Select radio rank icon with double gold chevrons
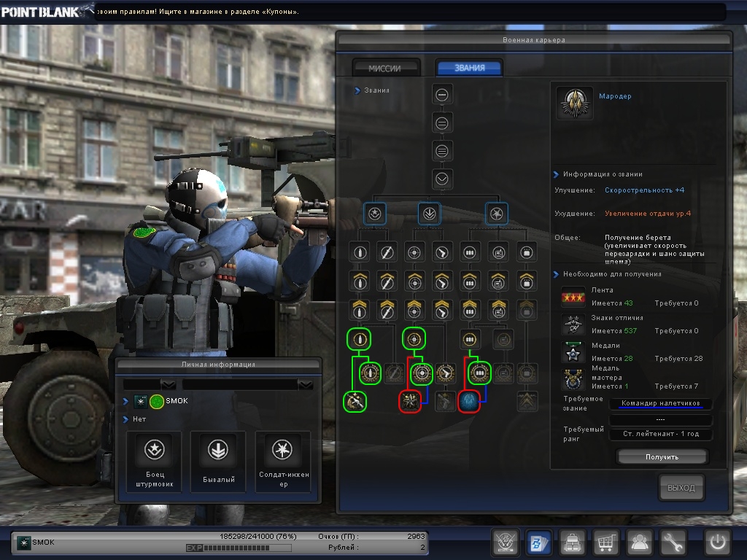This screenshot has width=747, height=560. point(498,310)
